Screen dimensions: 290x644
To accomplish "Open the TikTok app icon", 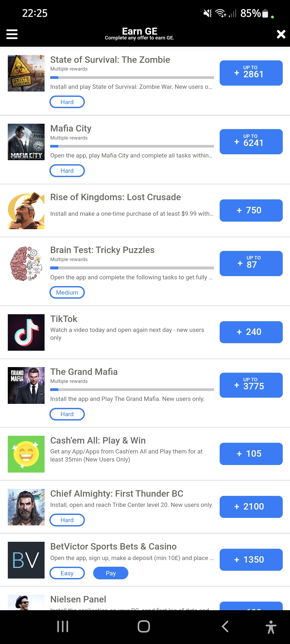I will (x=26, y=332).
